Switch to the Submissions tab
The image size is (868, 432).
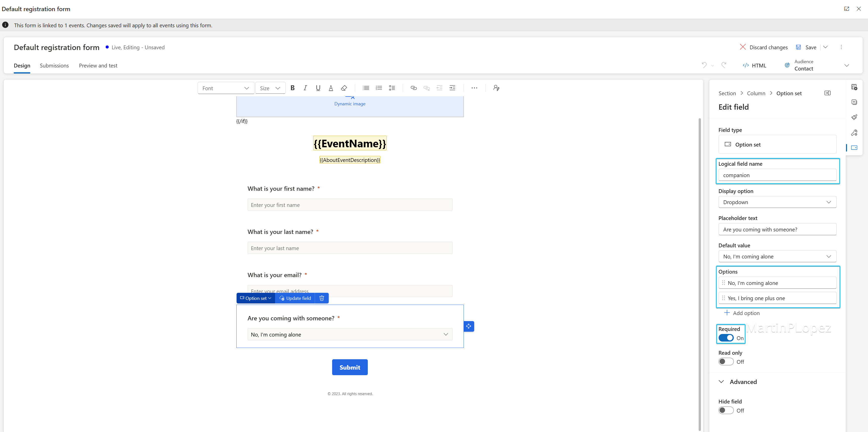tap(54, 65)
